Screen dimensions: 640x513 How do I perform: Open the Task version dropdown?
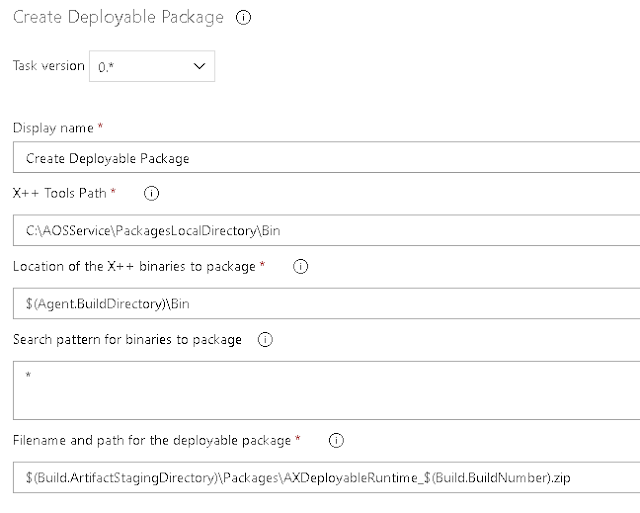click(x=152, y=66)
